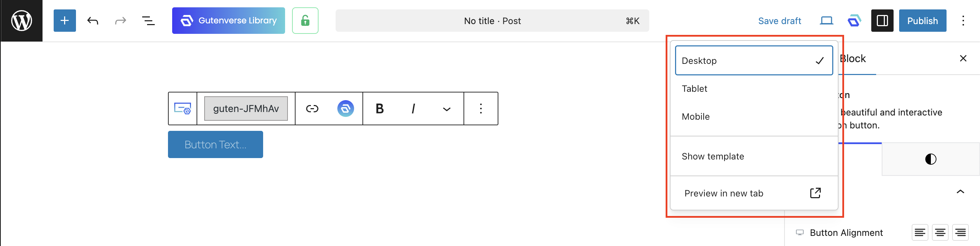This screenshot has height=246, width=980.
Task: Click the preview laptop icon in header
Action: click(826, 21)
